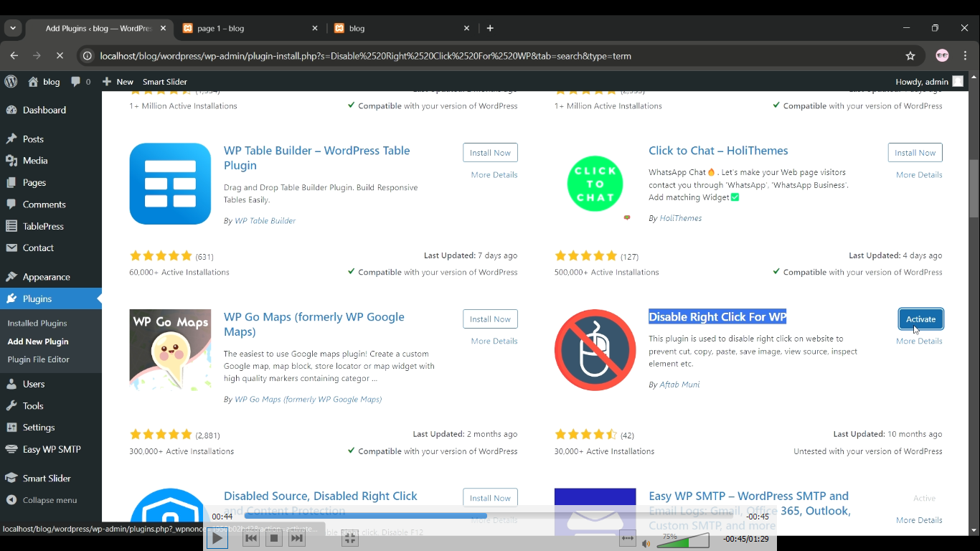Stop playback in the video player
The height and width of the screenshot is (551, 980).
[x=273, y=538]
